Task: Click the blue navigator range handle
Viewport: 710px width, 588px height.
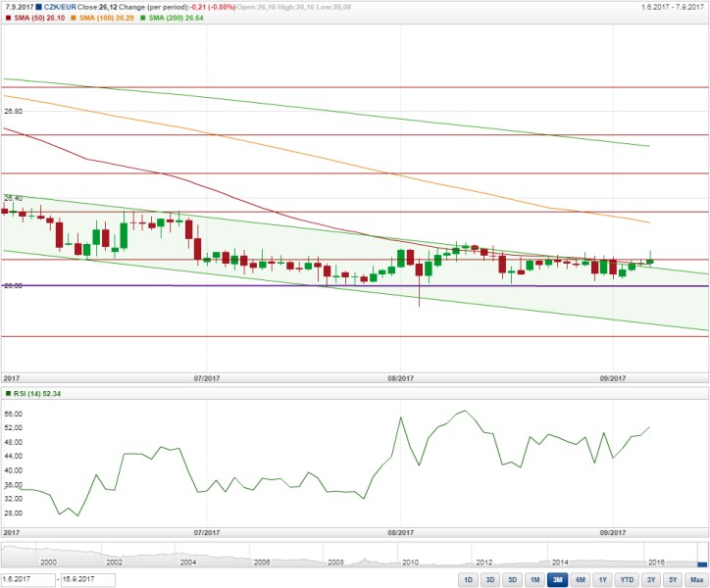Action: point(702,564)
